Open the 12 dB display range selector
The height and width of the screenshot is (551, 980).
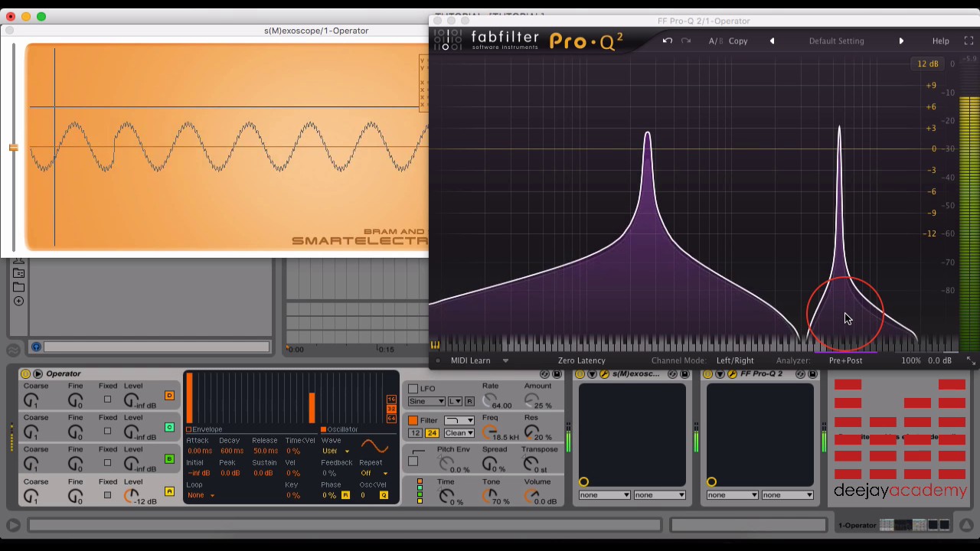tap(927, 64)
